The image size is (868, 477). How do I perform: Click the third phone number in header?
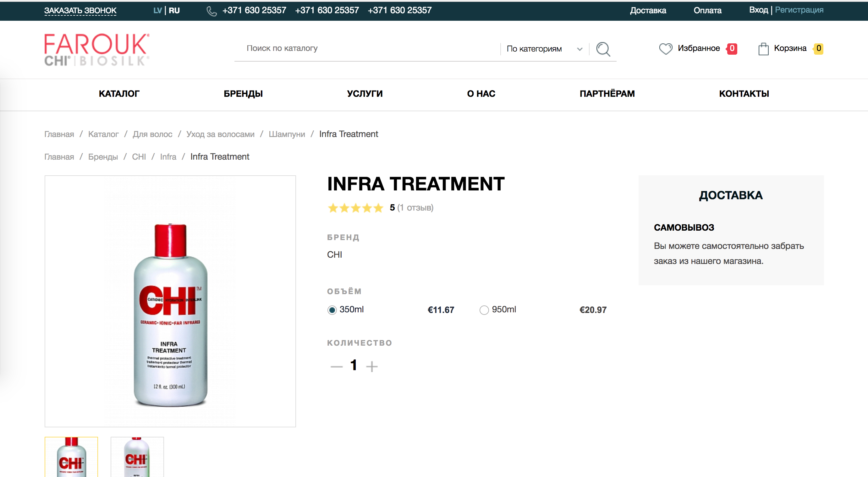(400, 10)
